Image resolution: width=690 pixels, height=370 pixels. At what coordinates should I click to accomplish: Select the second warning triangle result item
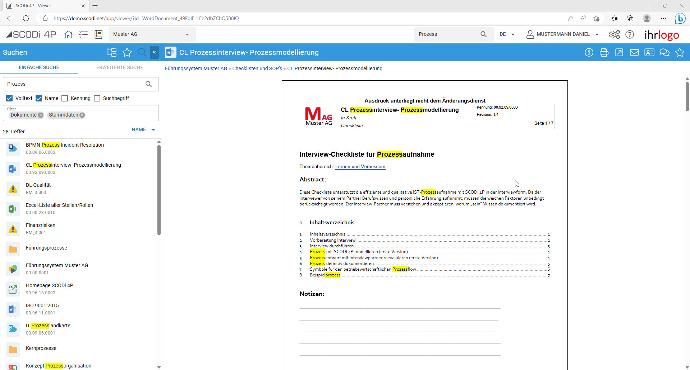click(79, 228)
